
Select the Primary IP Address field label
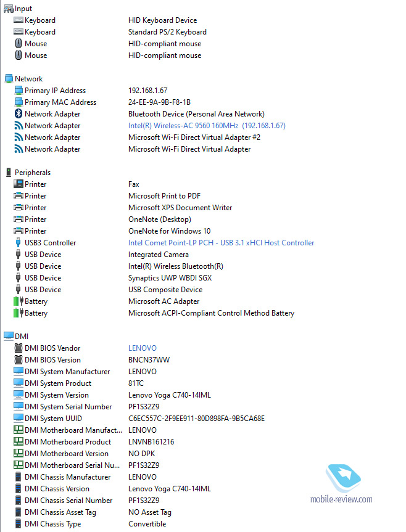click(55, 91)
